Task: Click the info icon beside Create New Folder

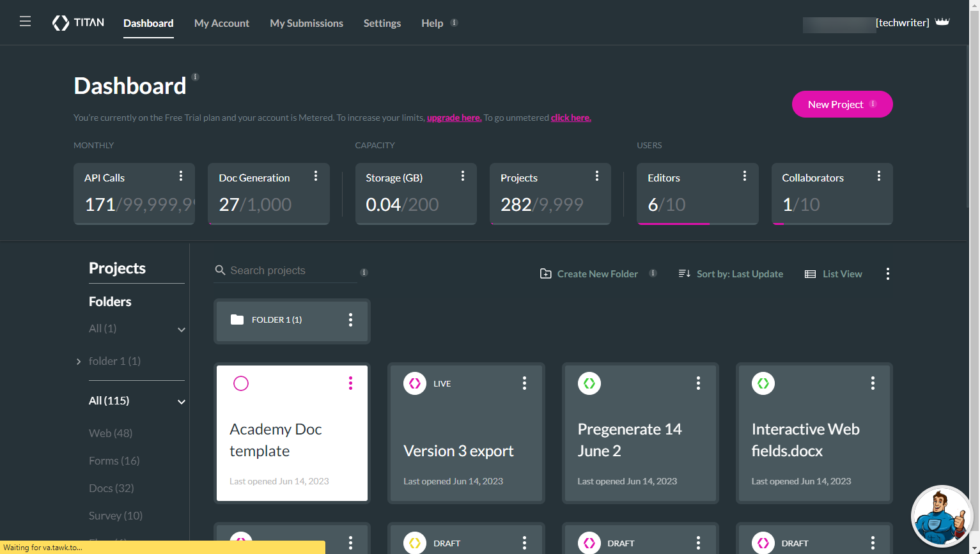Action: pos(653,273)
